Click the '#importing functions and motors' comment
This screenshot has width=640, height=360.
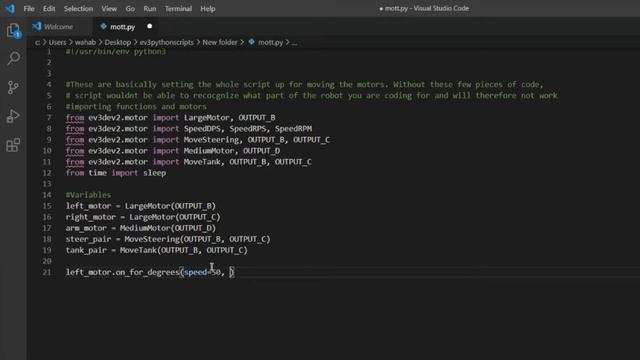(136, 107)
